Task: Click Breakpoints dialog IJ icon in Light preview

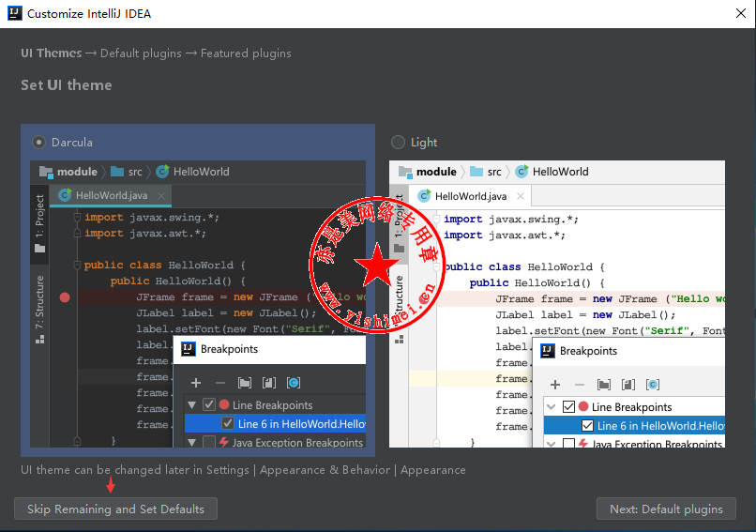Action: (x=547, y=351)
